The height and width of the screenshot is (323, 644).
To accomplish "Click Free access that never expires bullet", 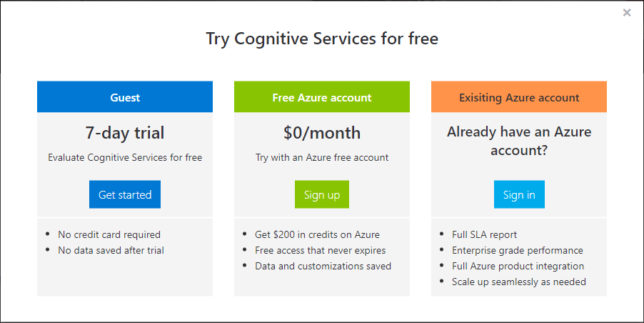I will point(321,250).
